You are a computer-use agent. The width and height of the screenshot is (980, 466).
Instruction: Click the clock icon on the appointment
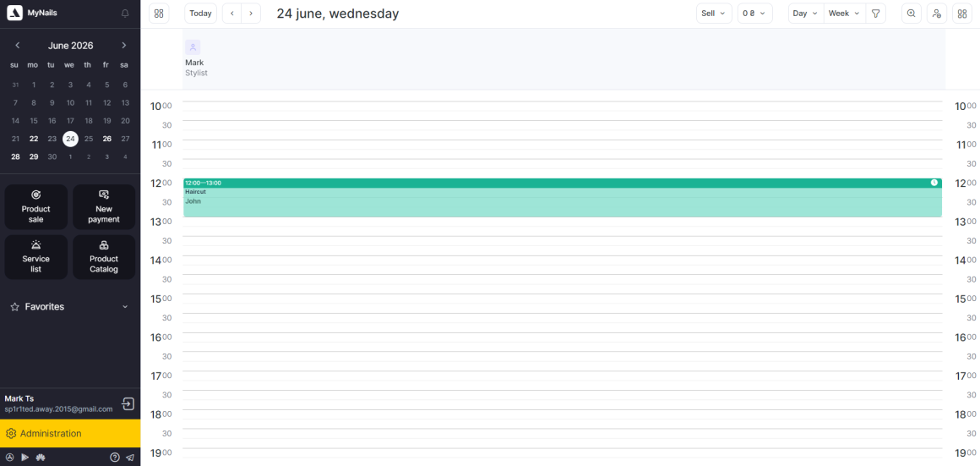tap(934, 183)
